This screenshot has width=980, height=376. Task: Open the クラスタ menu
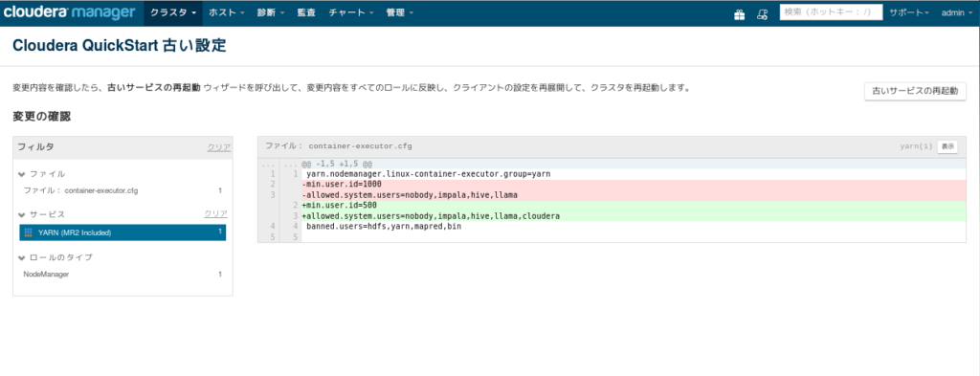coord(174,12)
